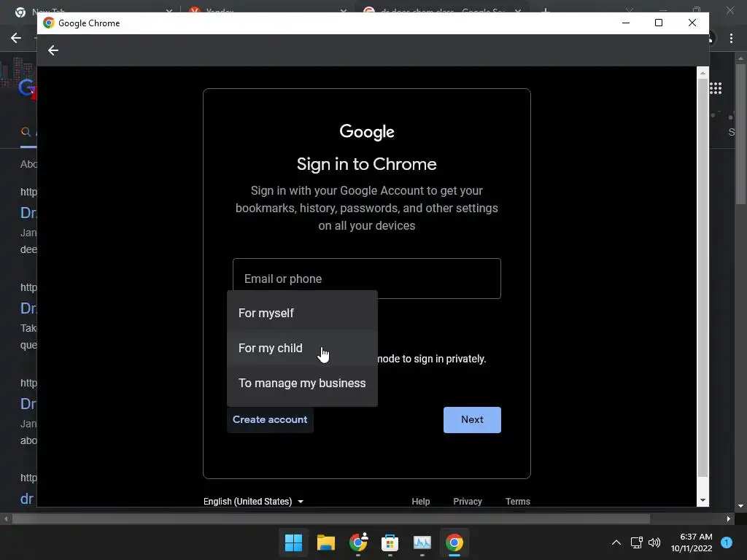747x560 pixels.
Task: Open the Privacy link
Action: click(x=468, y=501)
